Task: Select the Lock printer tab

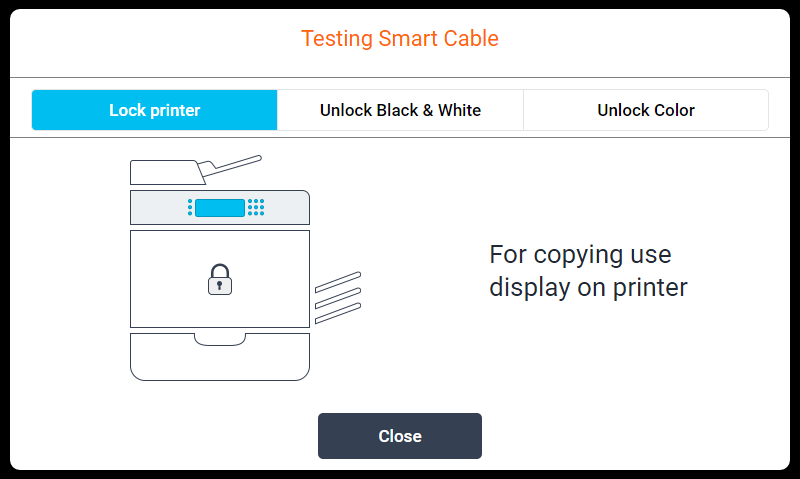Action: point(154,110)
